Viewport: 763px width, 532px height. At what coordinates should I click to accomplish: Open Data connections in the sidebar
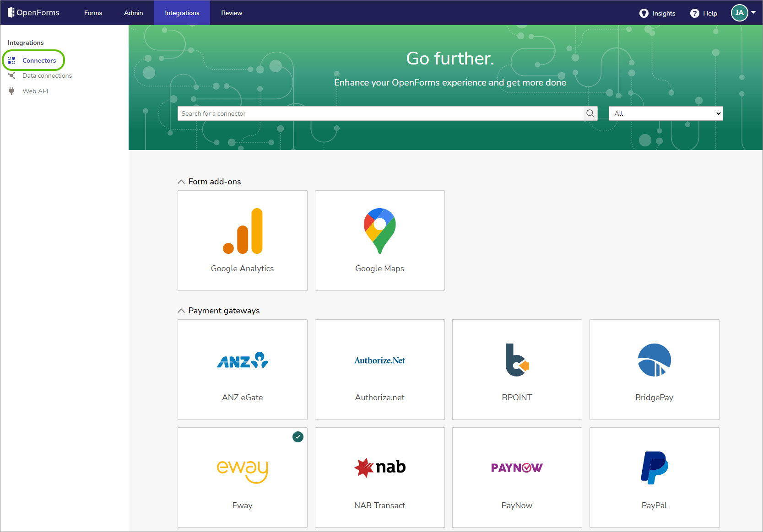pos(47,75)
